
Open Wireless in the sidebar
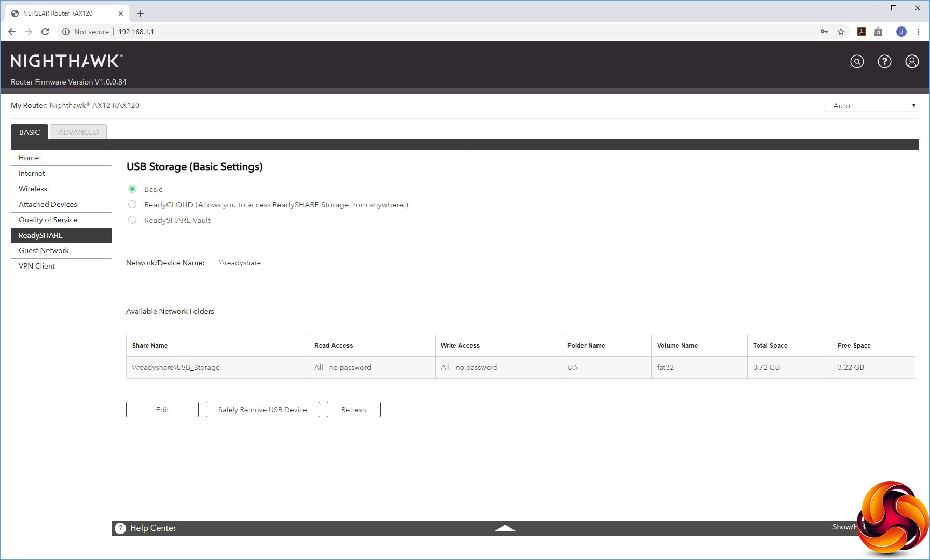point(61,189)
